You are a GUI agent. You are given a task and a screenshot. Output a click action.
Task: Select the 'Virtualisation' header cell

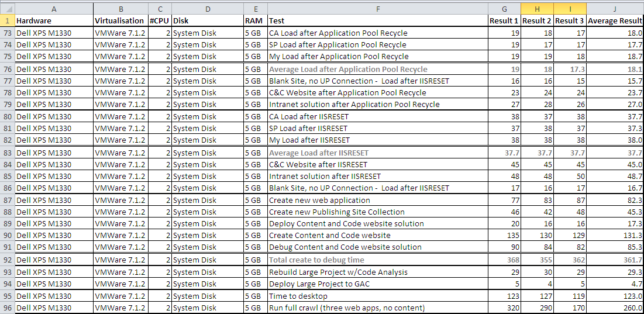tap(120, 20)
